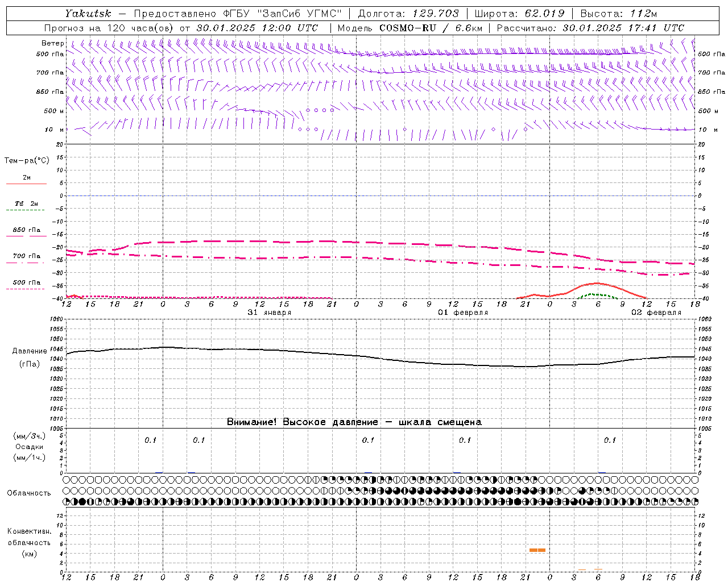Click the "Высота: 112м" header field

619,13
